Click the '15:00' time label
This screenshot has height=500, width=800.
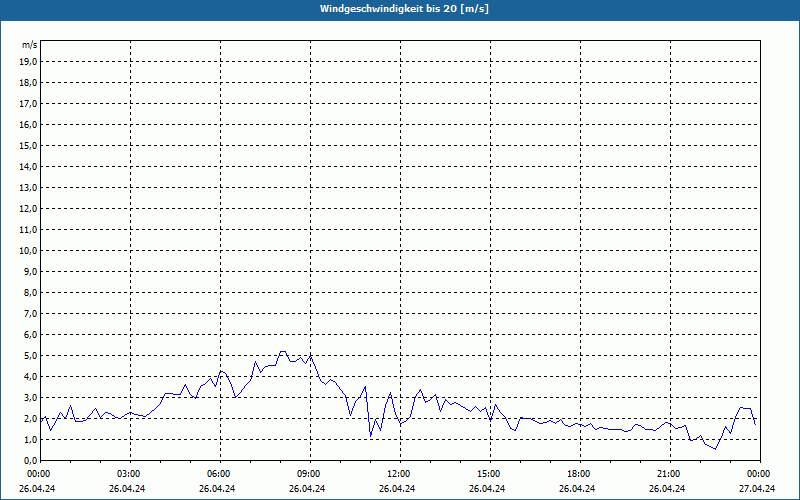(x=490, y=474)
